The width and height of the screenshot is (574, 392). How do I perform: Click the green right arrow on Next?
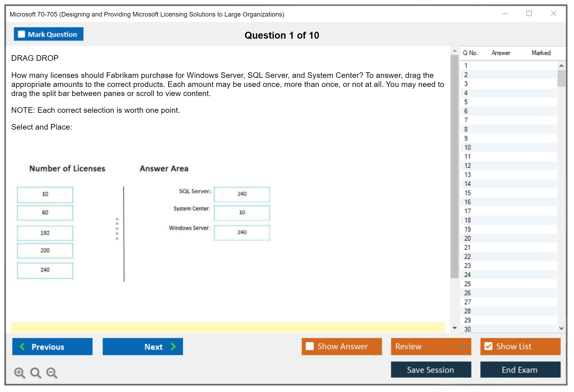coord(174,346)
